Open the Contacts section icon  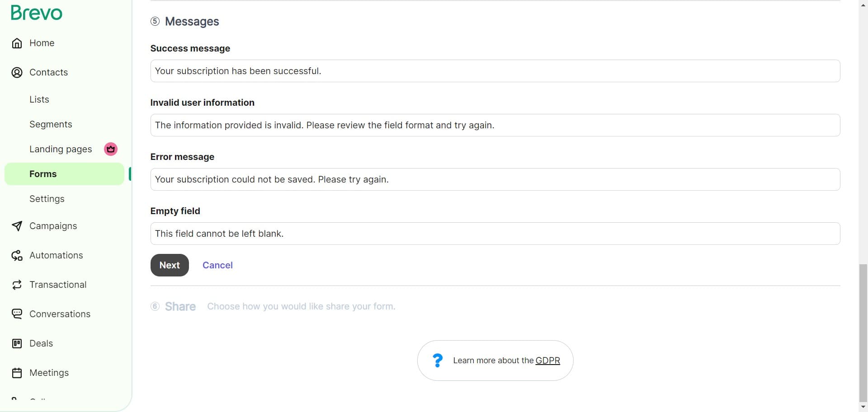pos(17,72)
